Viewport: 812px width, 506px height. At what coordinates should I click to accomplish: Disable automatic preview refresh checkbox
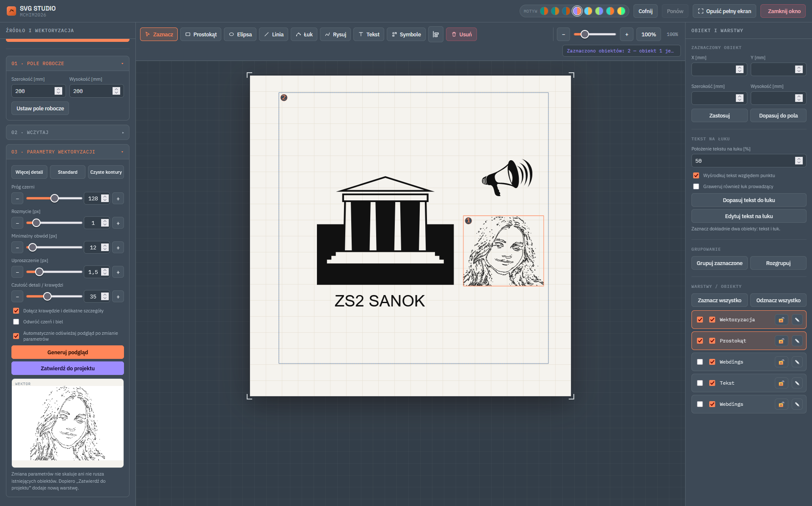pyautogui.click(x=16, y=336)
